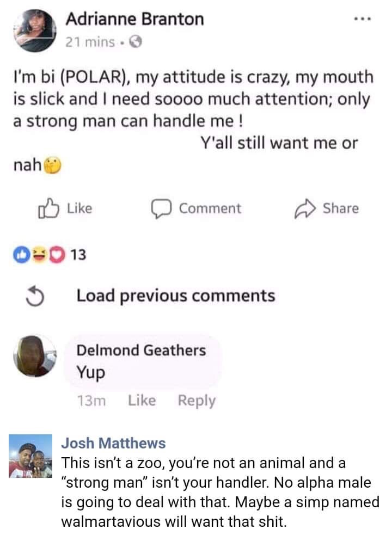This screenshot has width=392, height=535.
Task: Click the 21 mins post timestamp
Action: 90,42
